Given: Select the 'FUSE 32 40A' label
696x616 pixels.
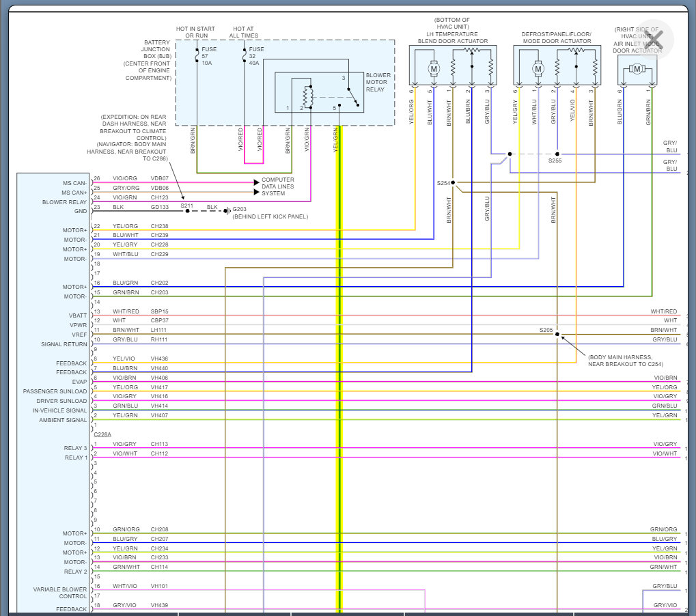Looking at the screenshot, I should 256,56.
